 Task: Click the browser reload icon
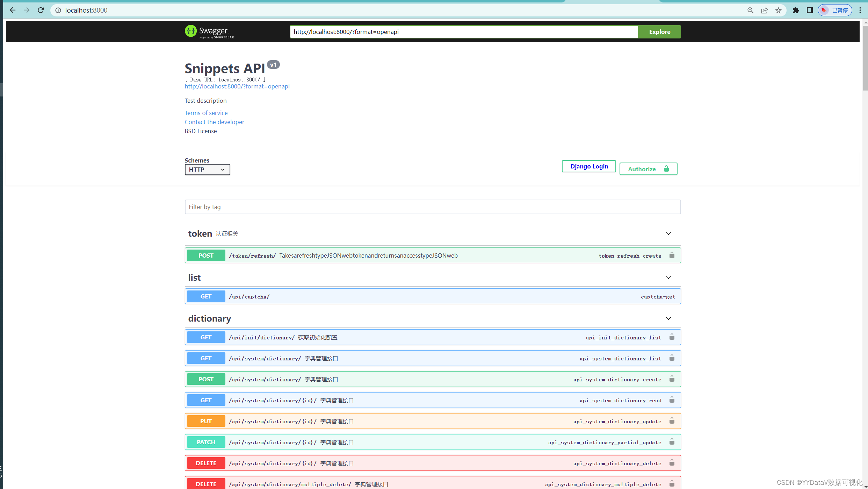coord(41,10)
